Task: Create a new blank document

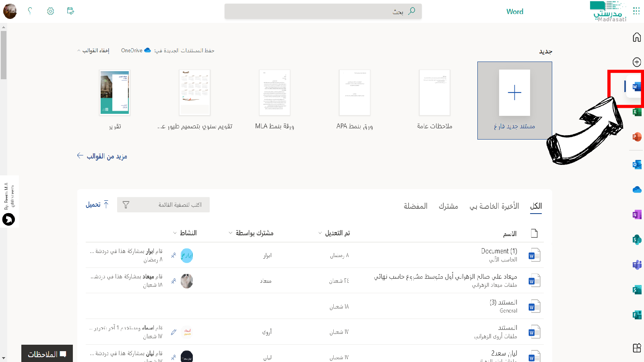Action: click(x=514, y=101)
